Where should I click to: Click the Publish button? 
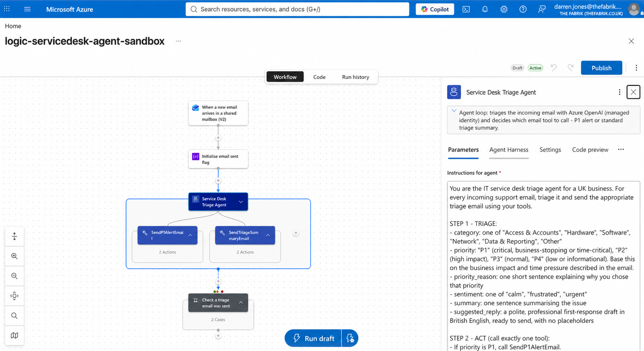(601, 68)
